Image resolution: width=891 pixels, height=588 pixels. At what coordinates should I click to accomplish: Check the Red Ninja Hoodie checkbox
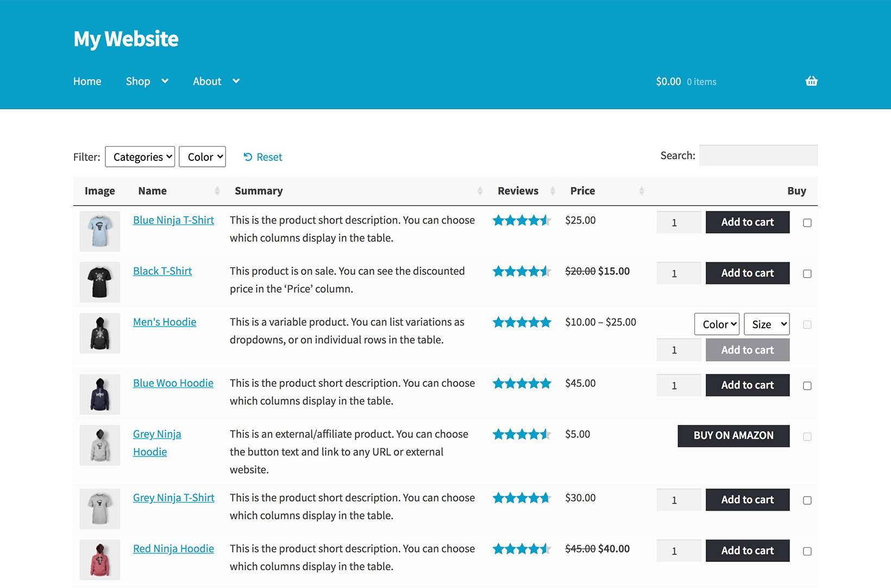pyautogui.click(x=807, y=551)
